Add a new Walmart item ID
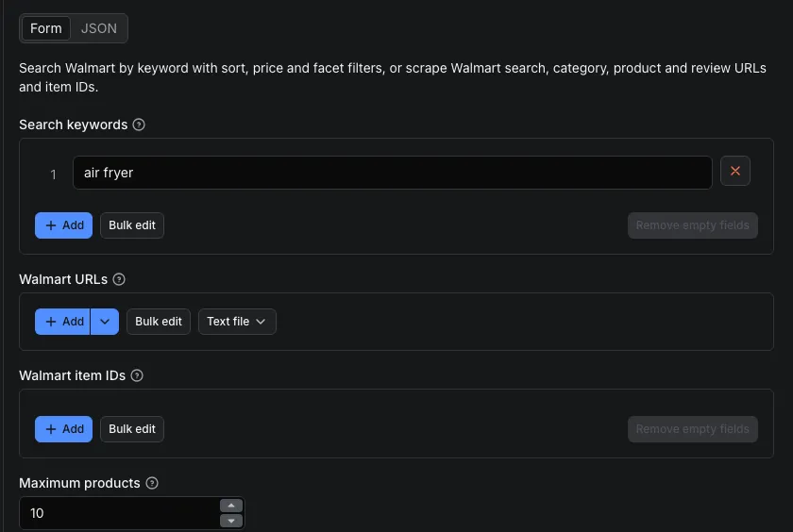This screenshot has width=793, height=532. point(64,429)
